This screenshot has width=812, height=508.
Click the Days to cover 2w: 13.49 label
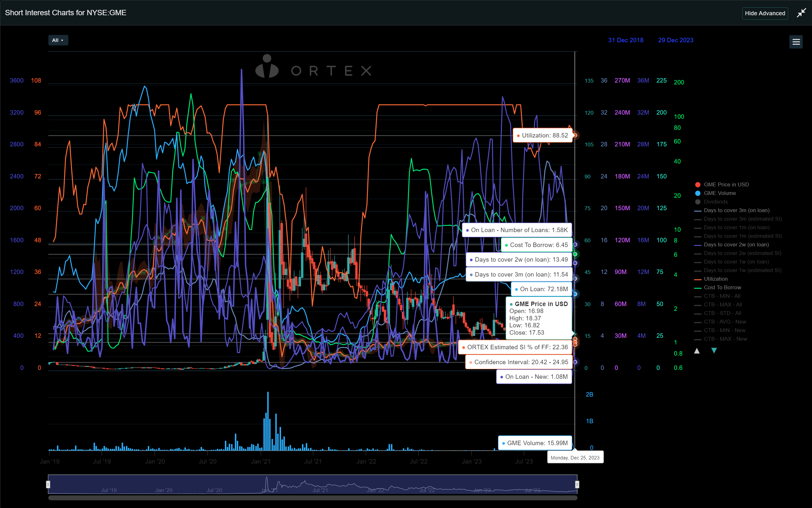pos(519,260)
